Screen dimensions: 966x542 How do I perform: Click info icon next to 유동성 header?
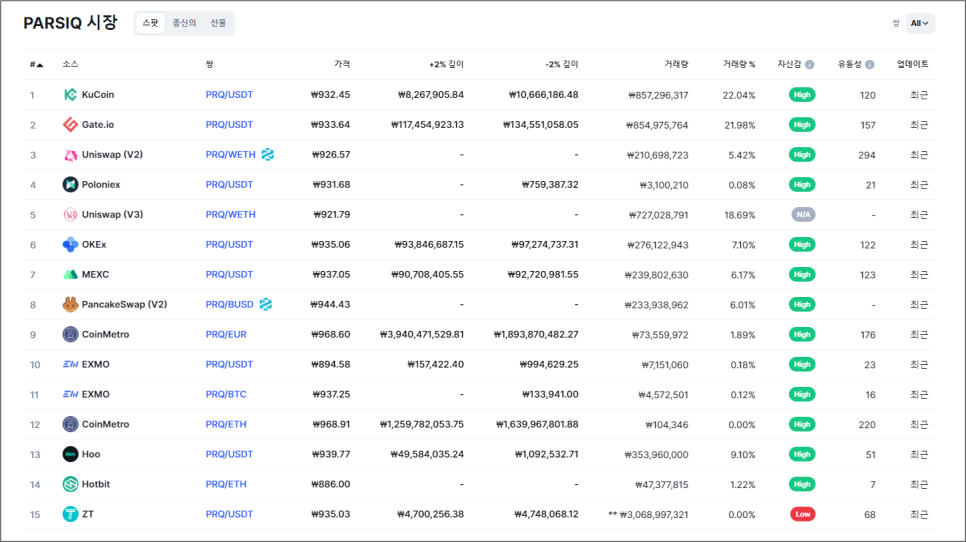click(869, 65)
